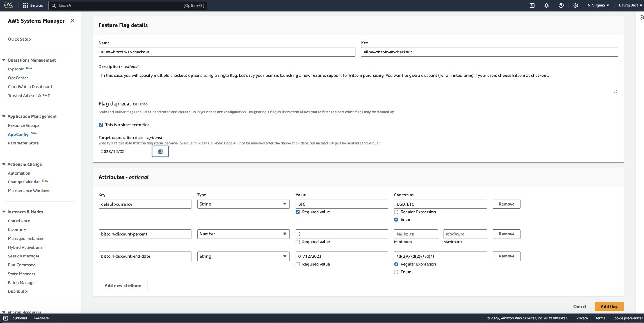Open the CloudShell icon in top bar
Viewport: 644px width, 323px height.
[532, 6]
